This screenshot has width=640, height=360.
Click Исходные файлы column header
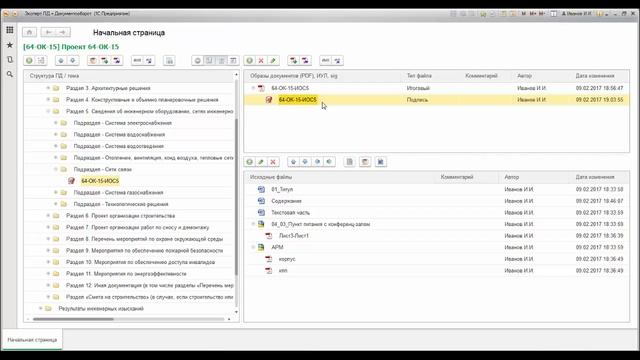click(271, 177)
